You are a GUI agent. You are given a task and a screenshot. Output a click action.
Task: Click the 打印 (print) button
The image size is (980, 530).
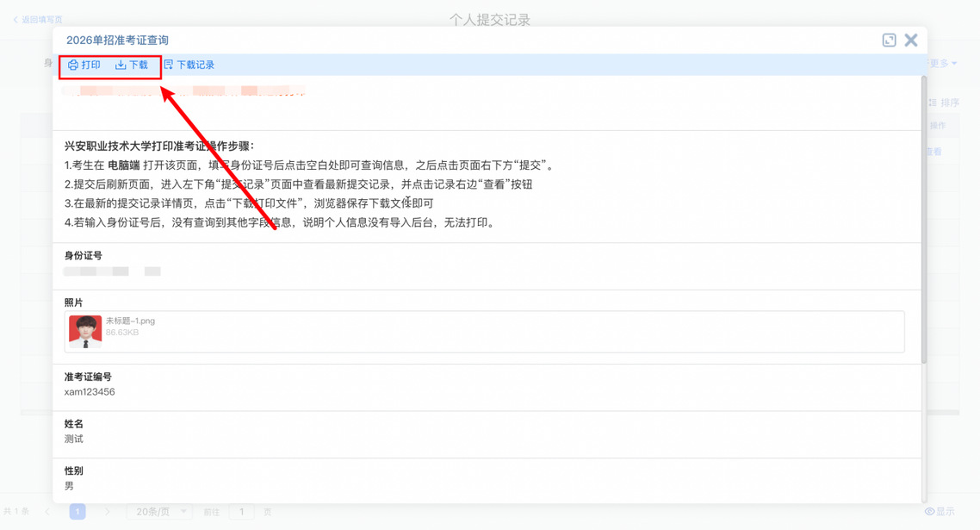[x=84, y=65]
